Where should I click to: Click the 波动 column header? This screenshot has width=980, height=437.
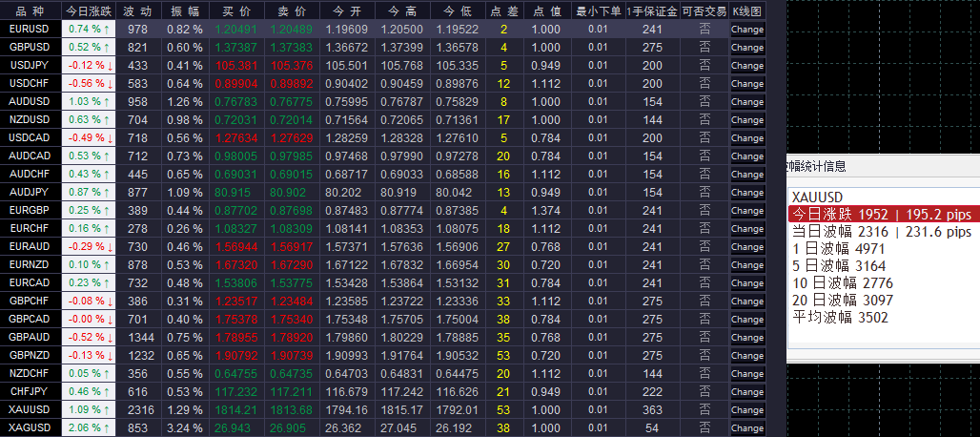tap(137, 10)
